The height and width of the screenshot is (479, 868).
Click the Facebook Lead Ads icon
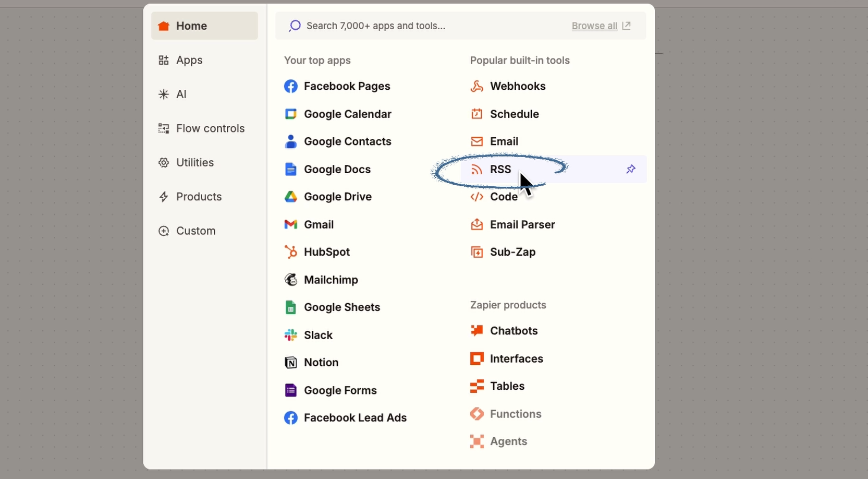coord(291,417)
